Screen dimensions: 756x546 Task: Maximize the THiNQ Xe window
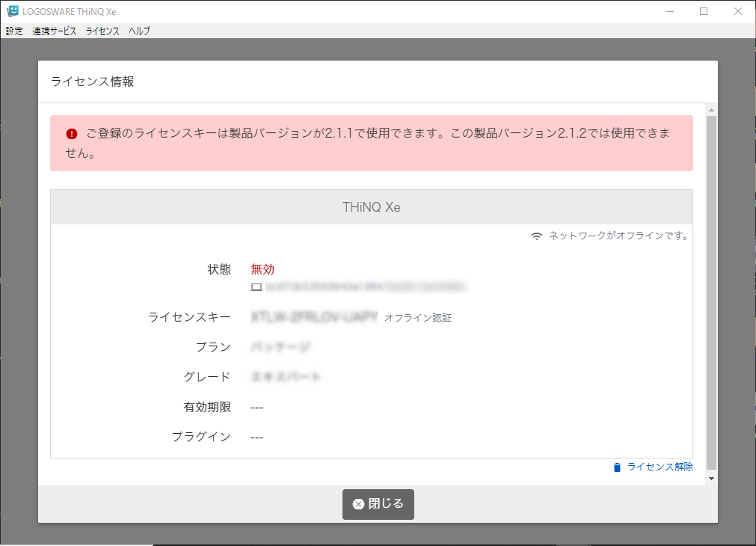703,11
